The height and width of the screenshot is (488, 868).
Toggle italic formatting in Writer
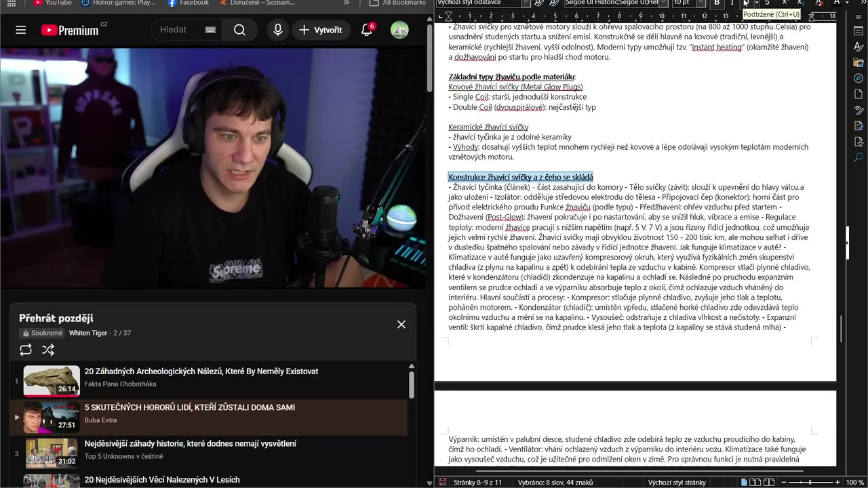(x=732, y=3)
